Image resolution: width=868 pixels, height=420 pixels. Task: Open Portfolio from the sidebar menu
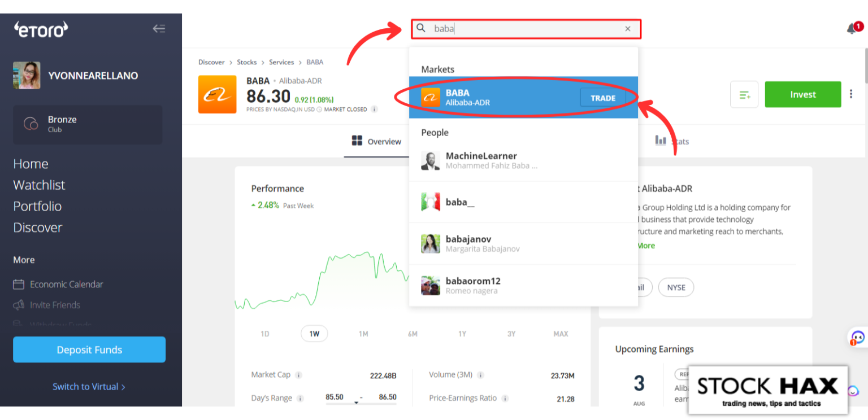pos(37,206)
